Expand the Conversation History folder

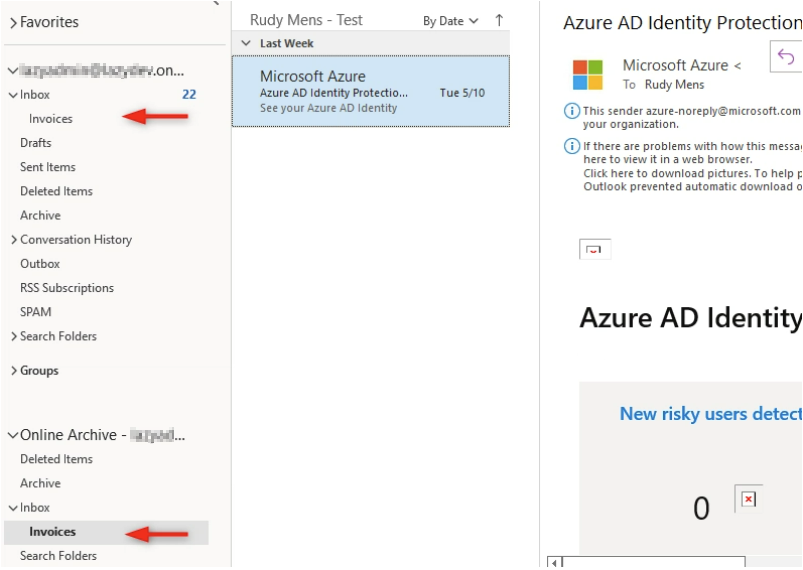pos(14,240)
